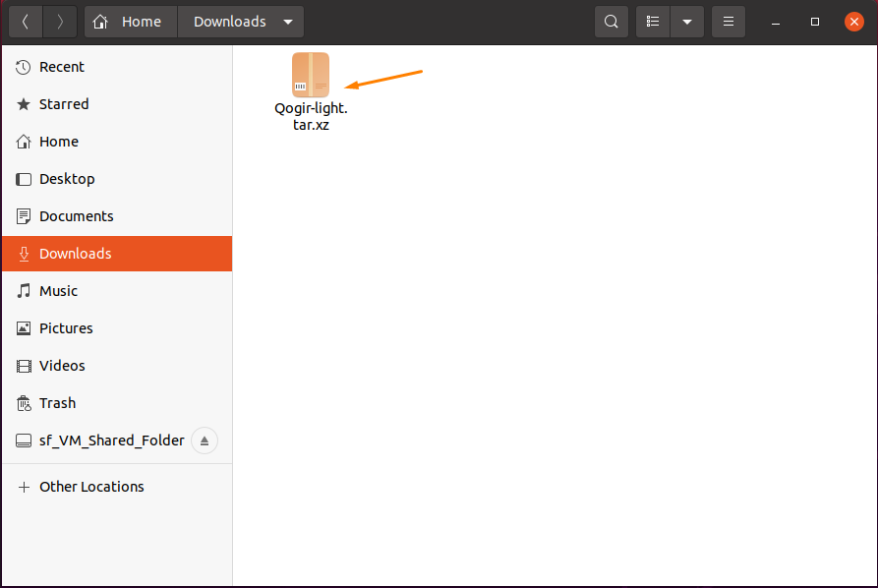Maximize the Files window
Screen dimensions: 878x588
coord(815,22)
